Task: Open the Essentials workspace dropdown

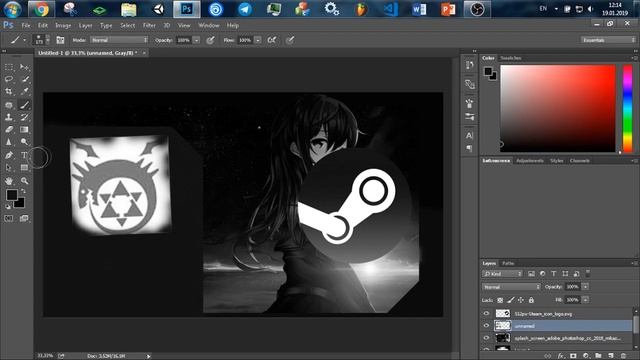Action: [608, 40]
